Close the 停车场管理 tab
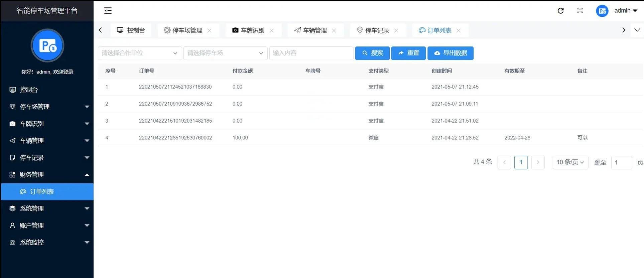The image size is (644, 278). point(210,30)
